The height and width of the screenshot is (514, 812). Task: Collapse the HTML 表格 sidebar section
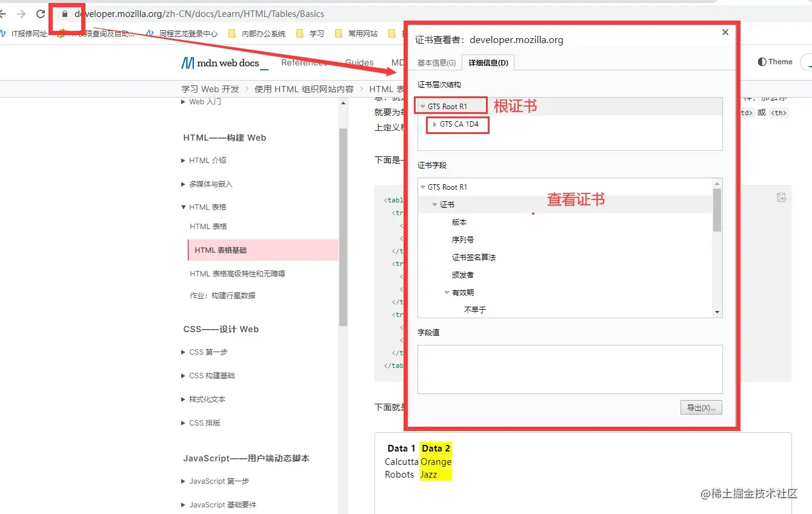click(x=184, y=207)
